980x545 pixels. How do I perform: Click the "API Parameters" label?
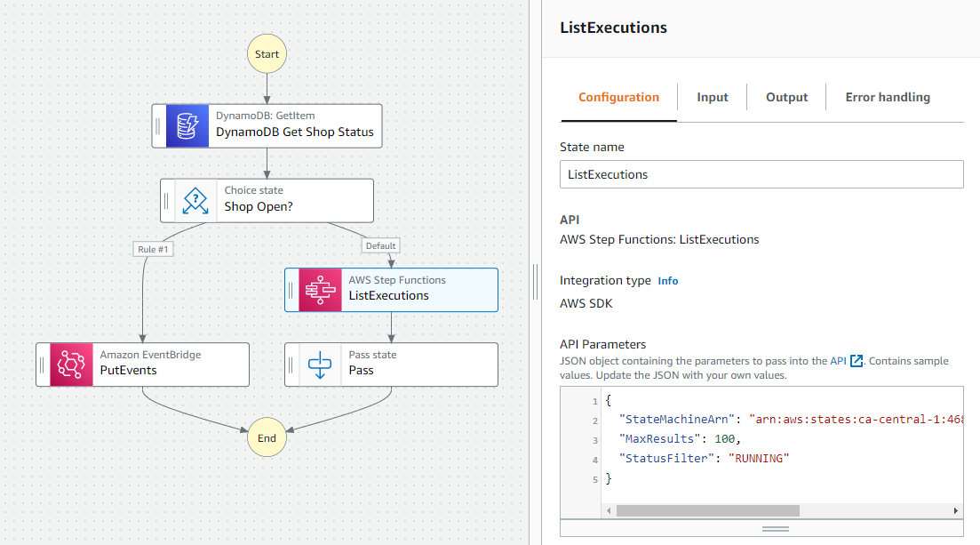(602, 344)
